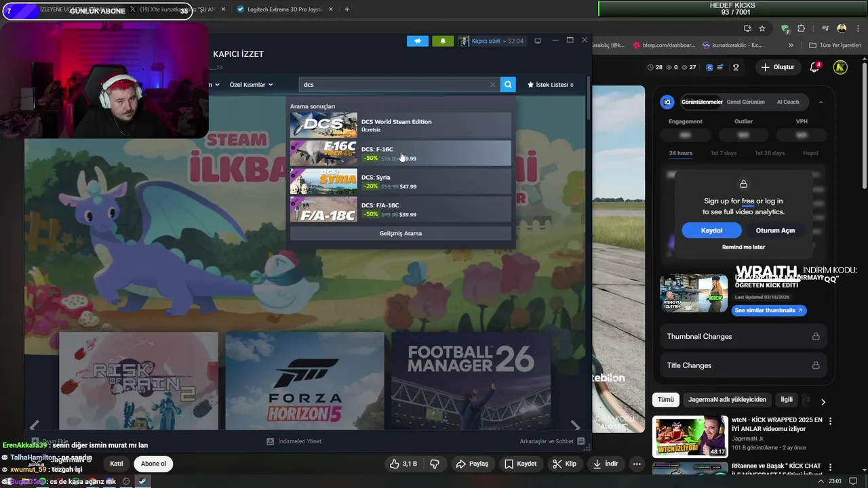Open YouTube channel avatar menu

click(840, 67)
